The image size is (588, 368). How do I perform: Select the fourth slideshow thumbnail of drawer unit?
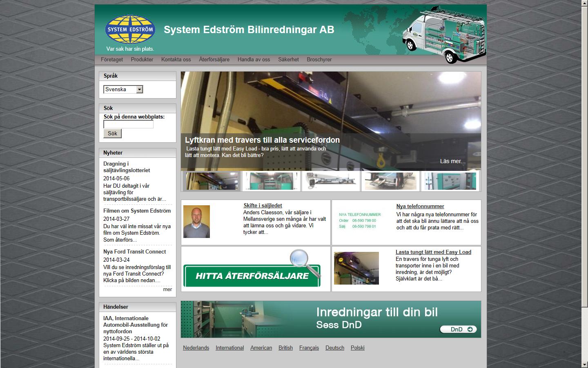click(390, 181)
